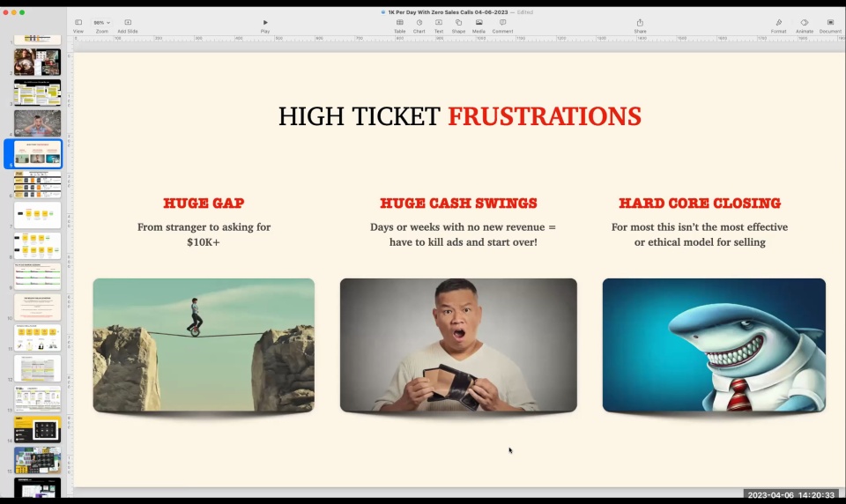Image resolution: width=846 pixels, height=504 pixels.
Task: Select slide 2 thumbnail in navigator
Action: (37, 62)
